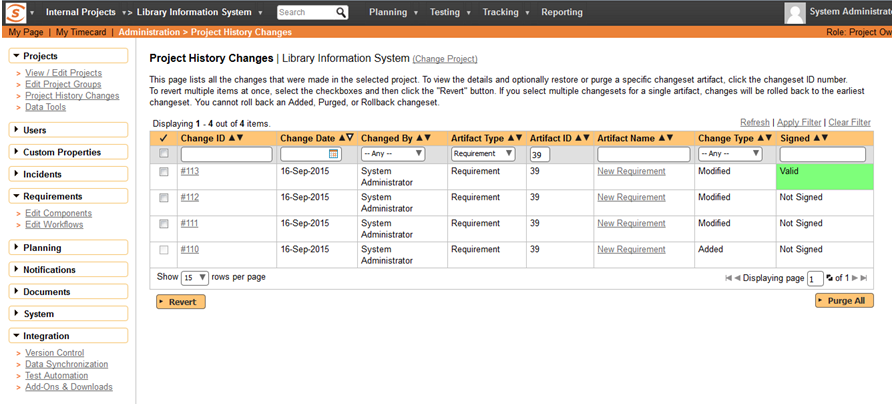Click the search magnifier icon
This screenshot has width=892, height=404.
[341, 13]
